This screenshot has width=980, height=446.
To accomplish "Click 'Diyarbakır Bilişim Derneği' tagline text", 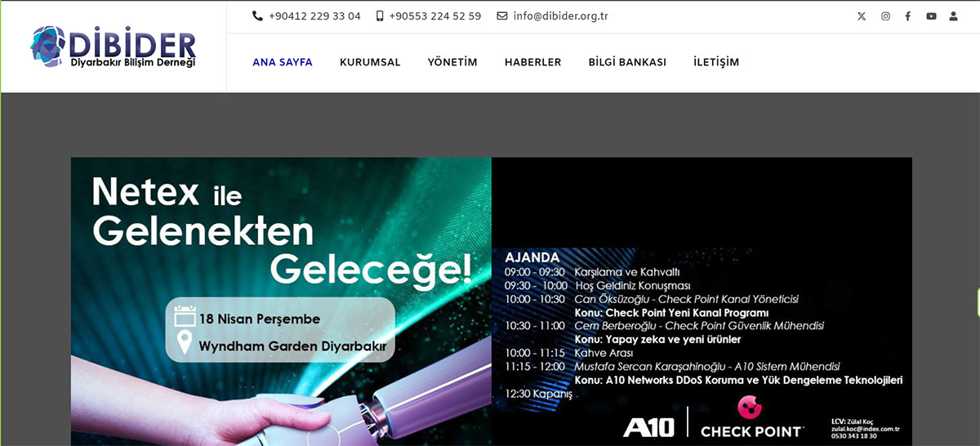I will 133,62.
